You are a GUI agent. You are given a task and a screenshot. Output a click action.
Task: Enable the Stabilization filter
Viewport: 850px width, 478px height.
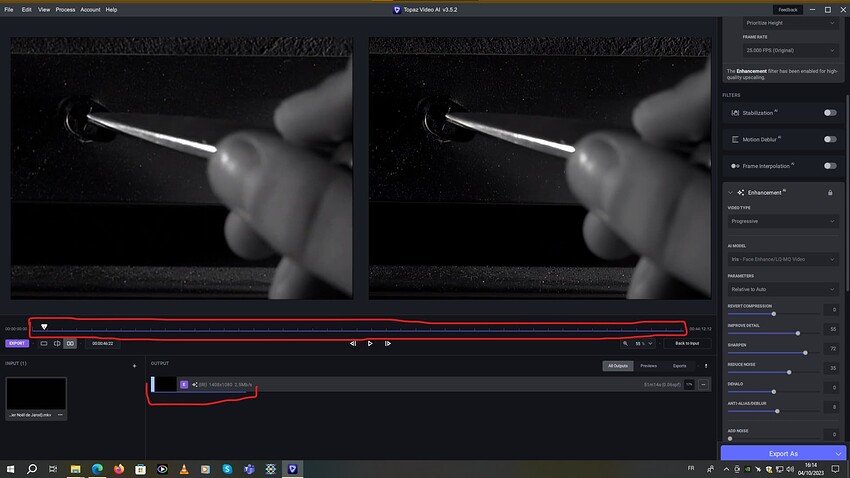(x=830, y=113)
